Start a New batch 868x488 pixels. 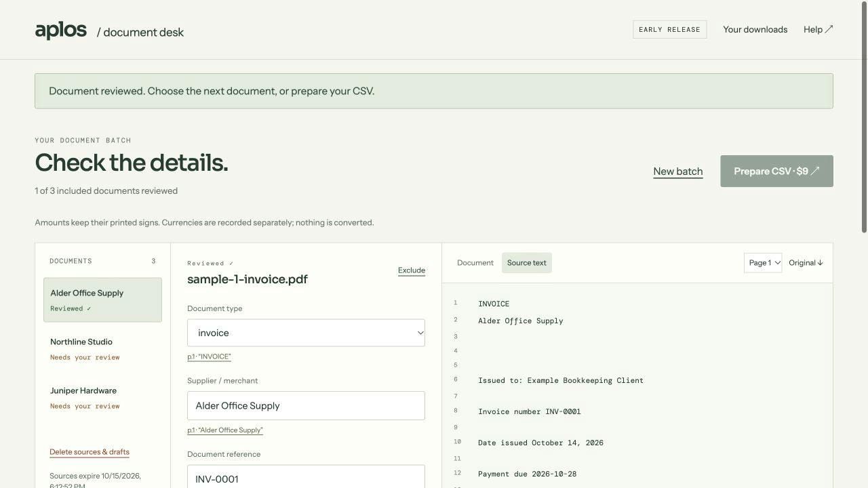(677, 171)
